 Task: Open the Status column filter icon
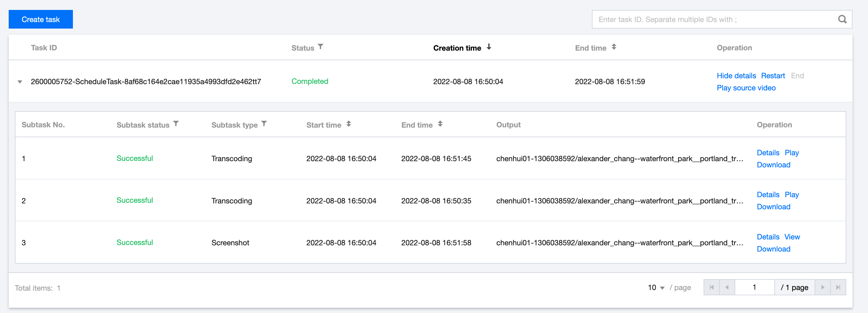pyautogui.click(x=320, y=47)
